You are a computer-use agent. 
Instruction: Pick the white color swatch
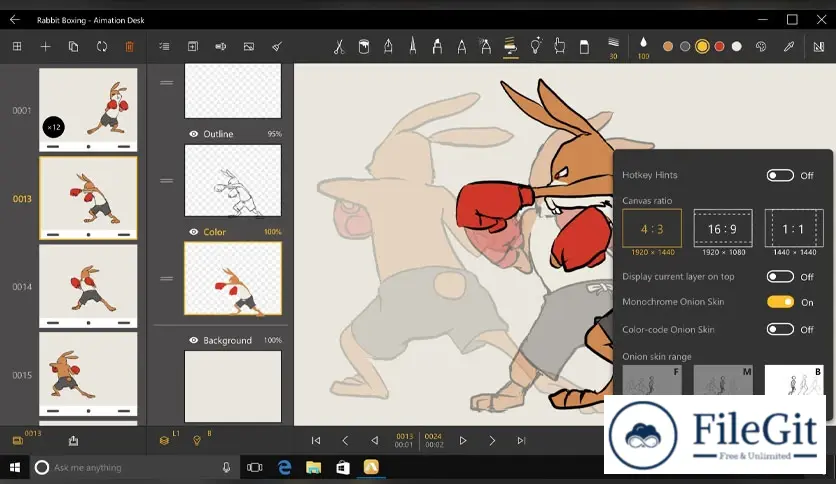[x=737, y=46]
